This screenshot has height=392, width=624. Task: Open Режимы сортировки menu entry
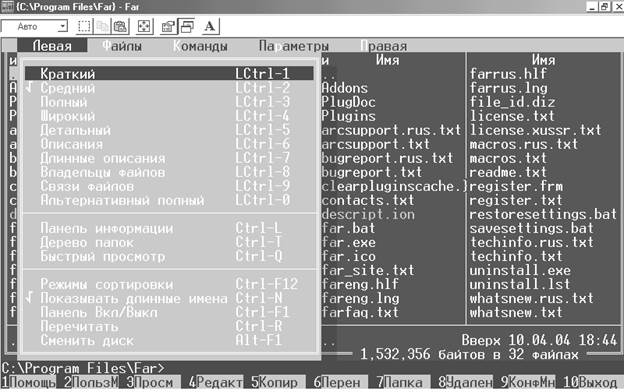[169, 285]
